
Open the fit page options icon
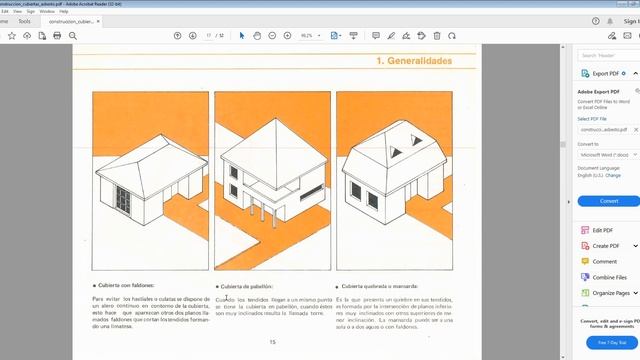tap(336, 36)
